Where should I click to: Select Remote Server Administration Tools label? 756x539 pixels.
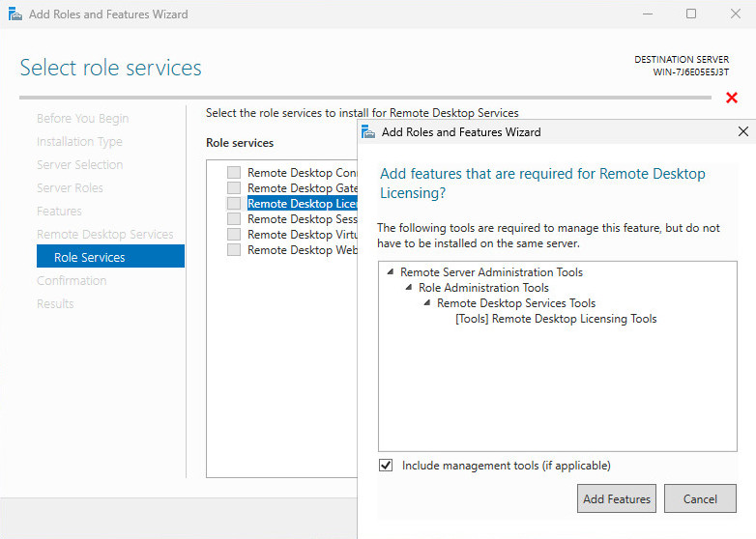click(491, 272)
